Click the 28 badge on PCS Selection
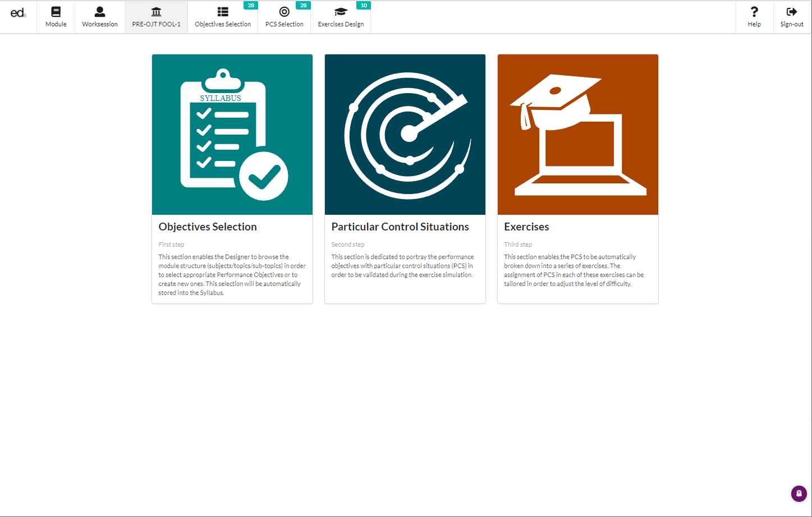The width and height of the screenshot is (812, 517). pyautogui.click(x=304, y=6)
